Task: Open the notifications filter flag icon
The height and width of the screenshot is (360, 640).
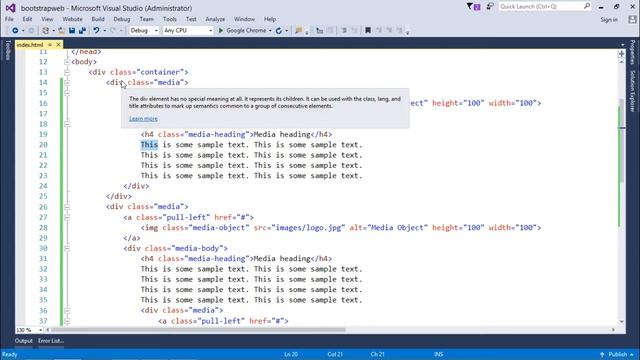Action: (469, 7)
